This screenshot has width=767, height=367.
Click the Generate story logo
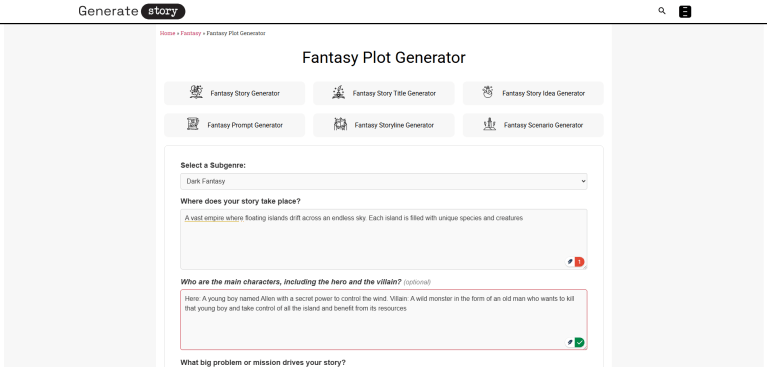[x=132, y=11]
